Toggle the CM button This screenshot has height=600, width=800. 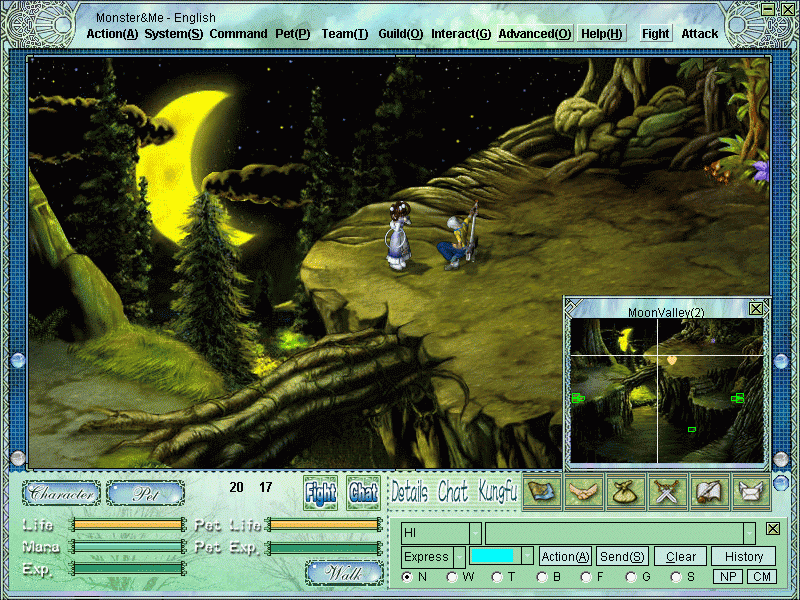point(762,577)
